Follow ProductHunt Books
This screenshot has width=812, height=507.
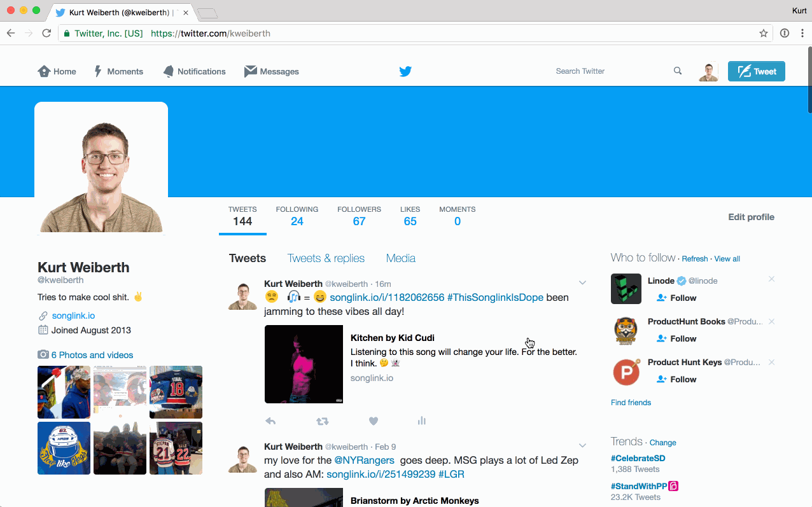[x=676, y=338]
